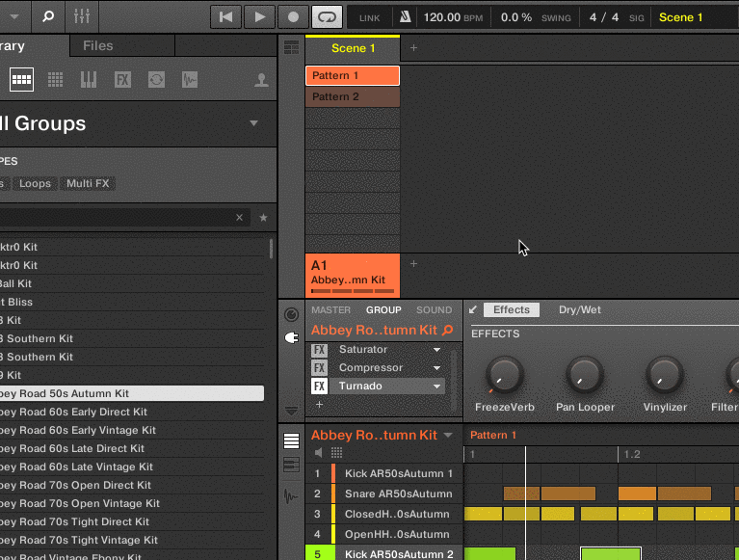The width and height of the screenshot is (739, 560).
Task: Open the Dry/Wet parameter page
Action: pyautogui.click(x=580, y=309)
